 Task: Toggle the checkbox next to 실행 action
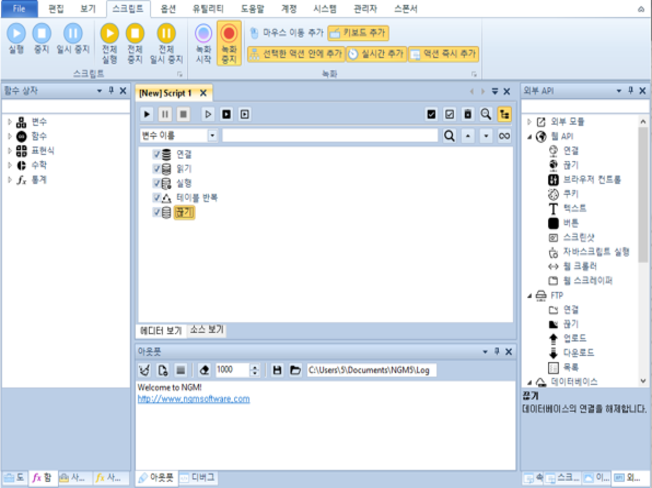pyautogui.click(x=157, y=184)
